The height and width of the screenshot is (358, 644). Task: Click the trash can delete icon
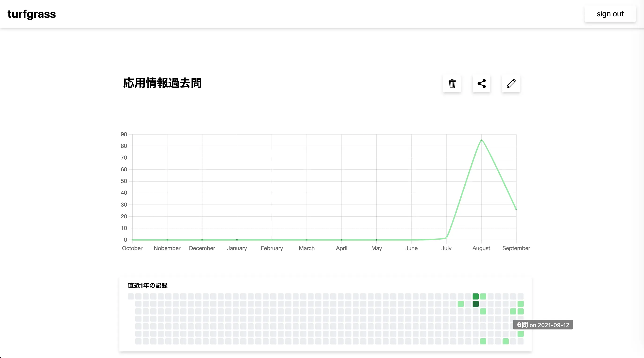point(452,84)
